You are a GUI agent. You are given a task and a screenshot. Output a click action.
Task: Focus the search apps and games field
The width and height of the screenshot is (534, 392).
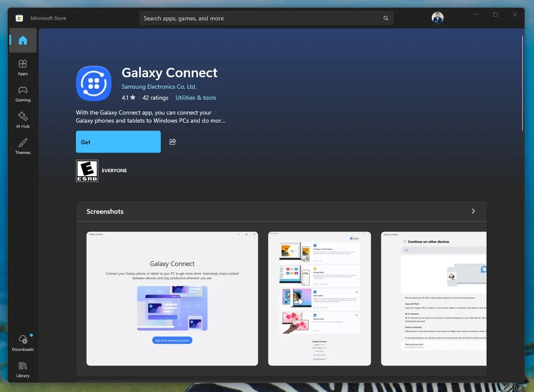click(x=266, y=18)
